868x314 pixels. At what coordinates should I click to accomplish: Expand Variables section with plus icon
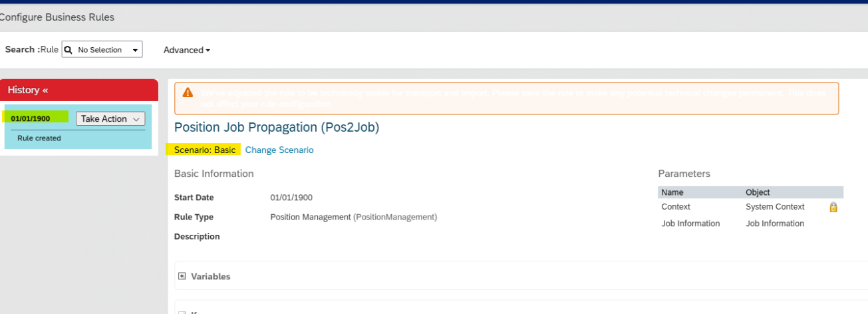pyautogui.click(x=182, y=276)
